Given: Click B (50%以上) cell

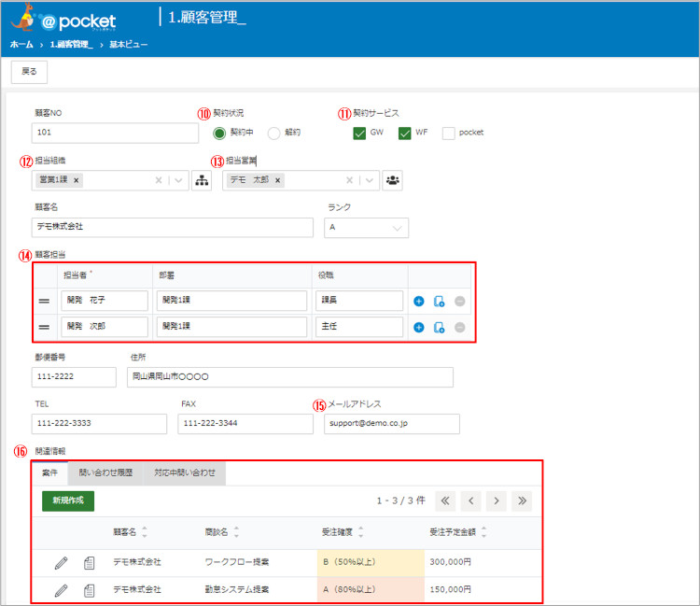Looking at the screenshot, I should (x=371, y=563).
